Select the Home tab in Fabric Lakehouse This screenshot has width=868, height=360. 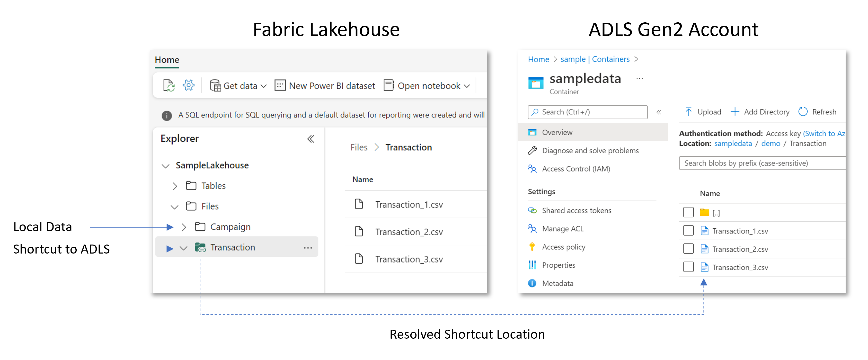pyautogui.click(x=167, y=60)
